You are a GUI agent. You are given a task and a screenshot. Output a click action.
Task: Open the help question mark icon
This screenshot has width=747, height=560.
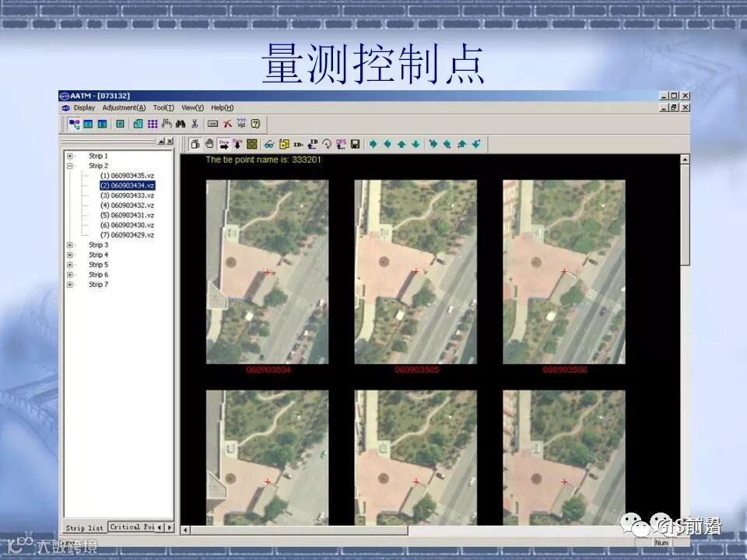pyautogui.click(x=255, y=124)
